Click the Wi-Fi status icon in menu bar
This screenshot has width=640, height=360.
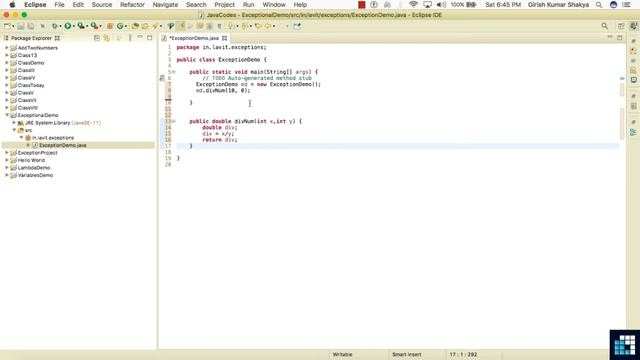(x=413, y=5)
